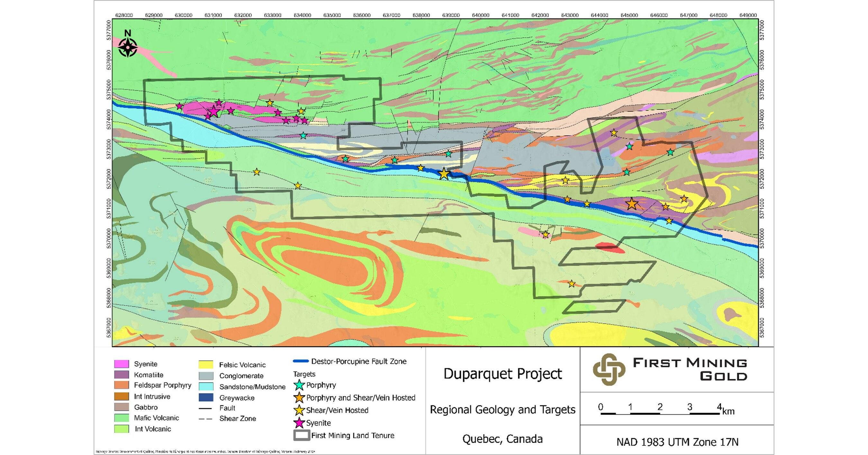Image resolution: width=868 pixels, height=455 pixels.
Task: Click the orange Porphyry and Shear/Vein legend star
Action: click(300, 398)
